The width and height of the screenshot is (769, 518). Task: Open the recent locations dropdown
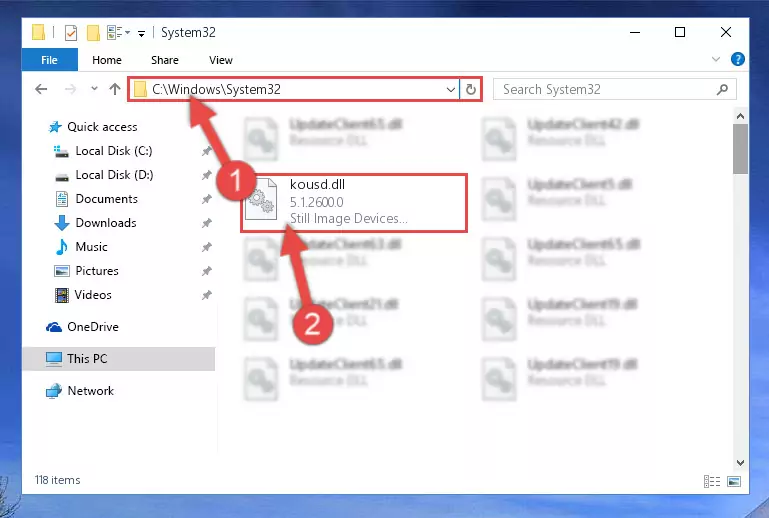pos(94,89)
